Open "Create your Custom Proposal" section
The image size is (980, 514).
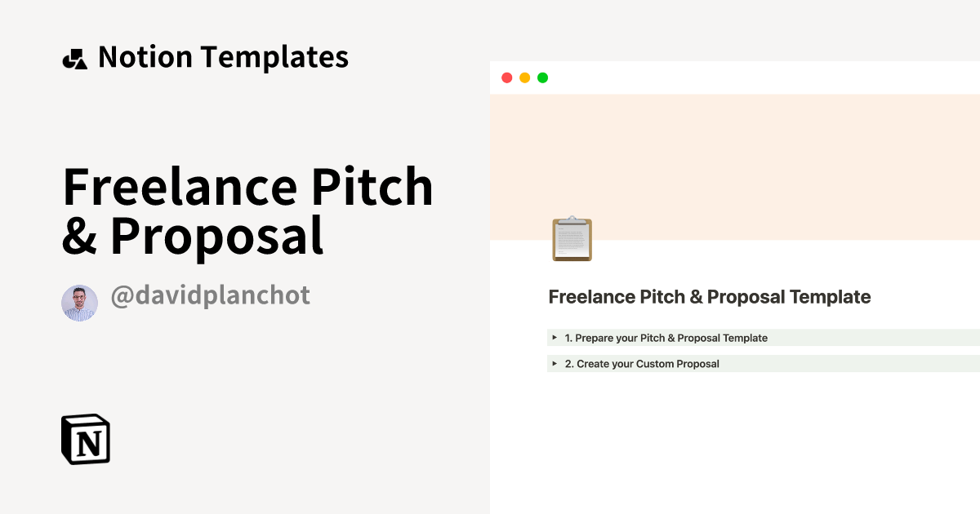pyautogui.click(x=642, y=364)
